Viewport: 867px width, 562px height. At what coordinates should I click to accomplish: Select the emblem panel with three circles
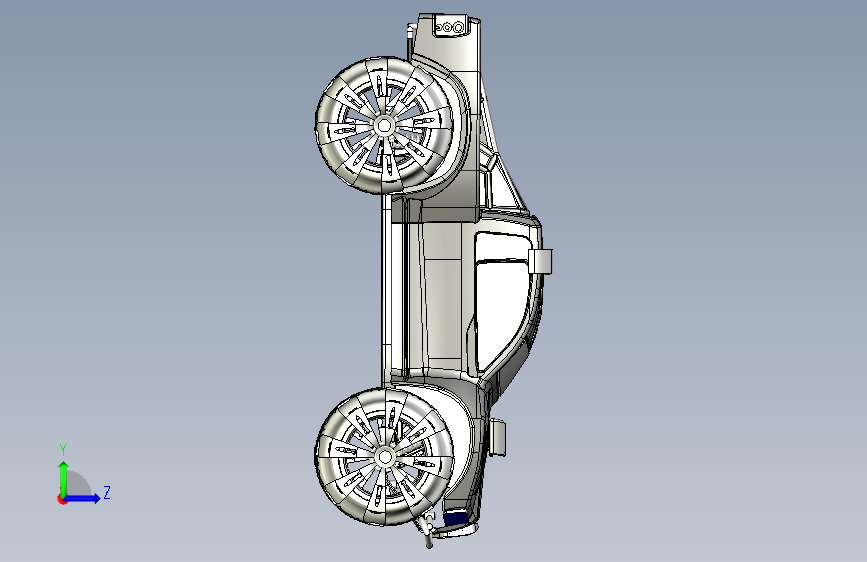coord(453,27)
